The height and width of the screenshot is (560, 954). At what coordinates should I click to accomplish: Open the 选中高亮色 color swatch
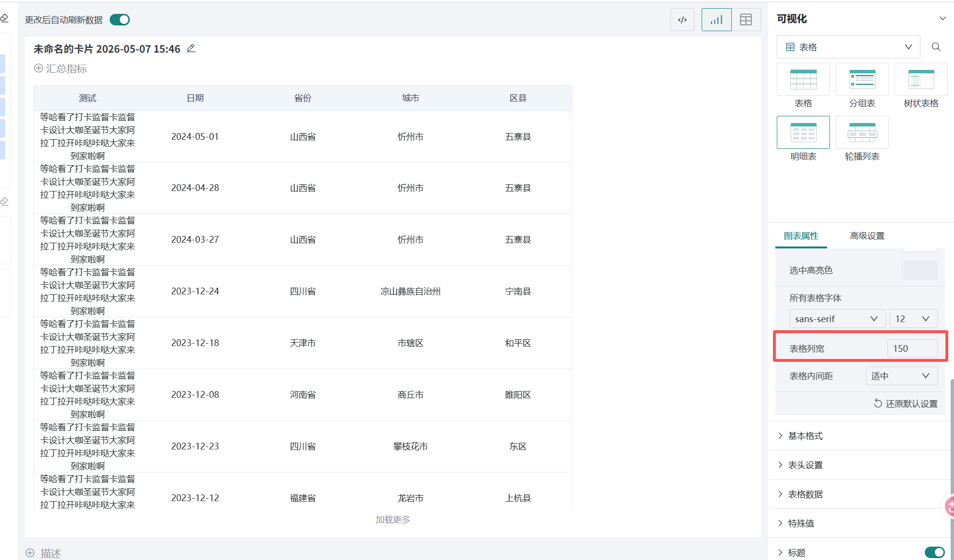pos(920,270)
